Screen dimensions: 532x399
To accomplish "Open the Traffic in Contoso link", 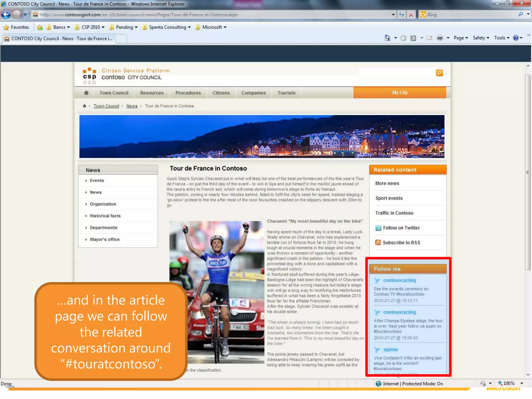I will tap(394, 213).
